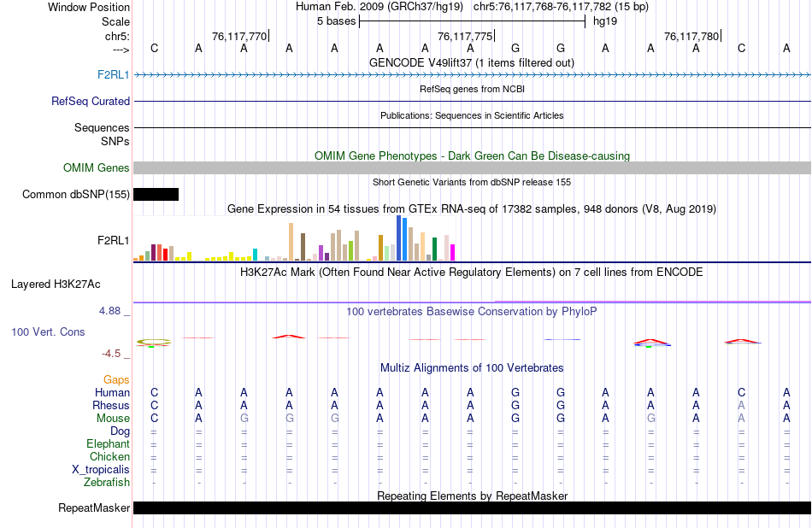Click the tallest blue GTEx expression bar
Image resolution: width=812 pixels, height=528 pixels.
[399, 238]
